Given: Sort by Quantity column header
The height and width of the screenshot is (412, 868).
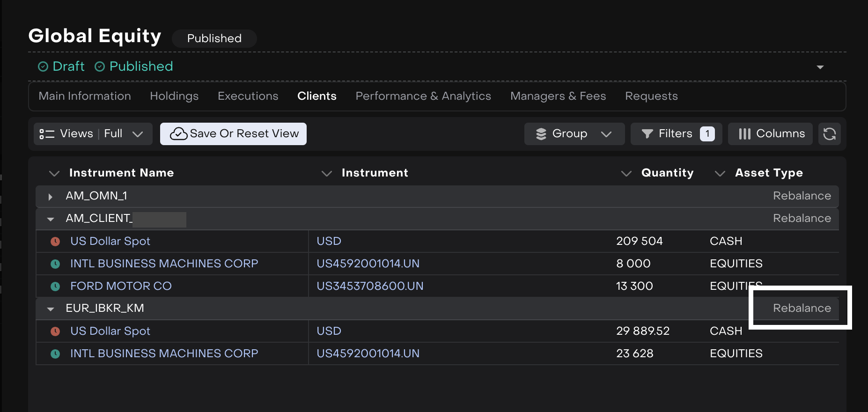Looking at the screenshot, I should (x=667, y=173).
